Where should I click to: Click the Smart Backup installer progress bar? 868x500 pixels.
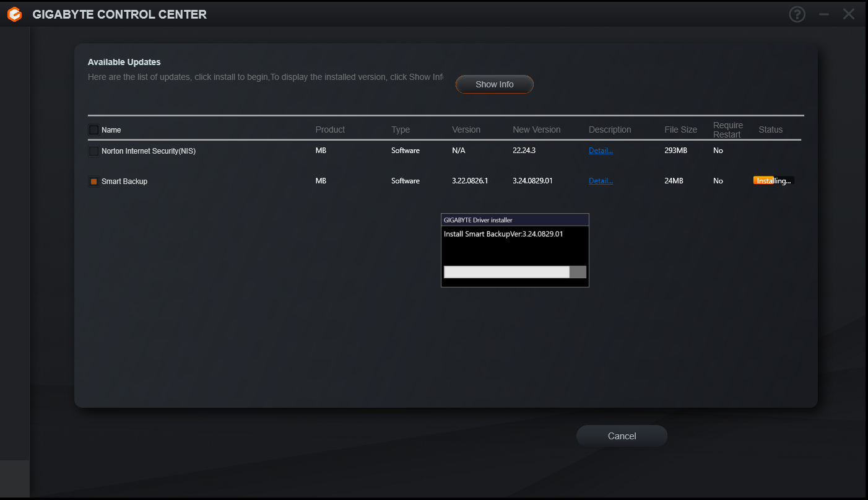(514, 272)
